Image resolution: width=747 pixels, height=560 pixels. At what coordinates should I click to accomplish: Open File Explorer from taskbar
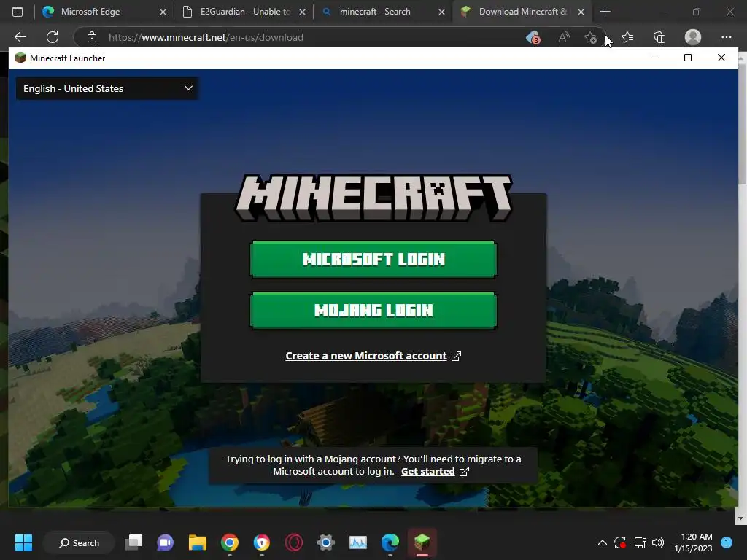tap(197, 542)
